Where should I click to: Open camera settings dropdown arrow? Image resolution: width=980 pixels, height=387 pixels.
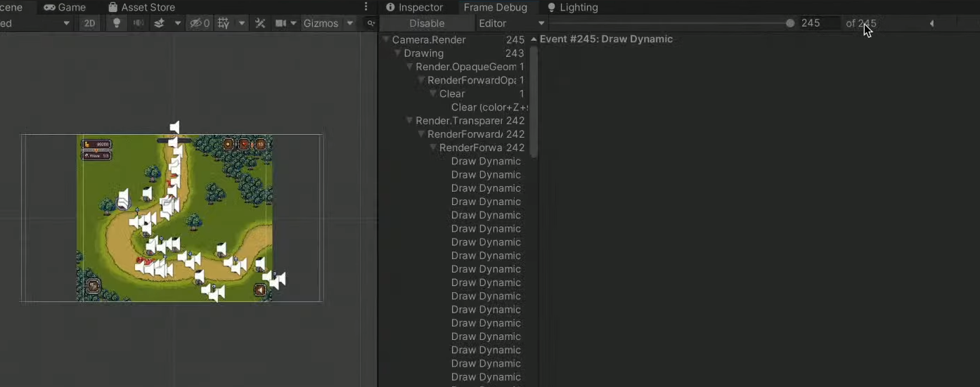click(x=294, y=23)
